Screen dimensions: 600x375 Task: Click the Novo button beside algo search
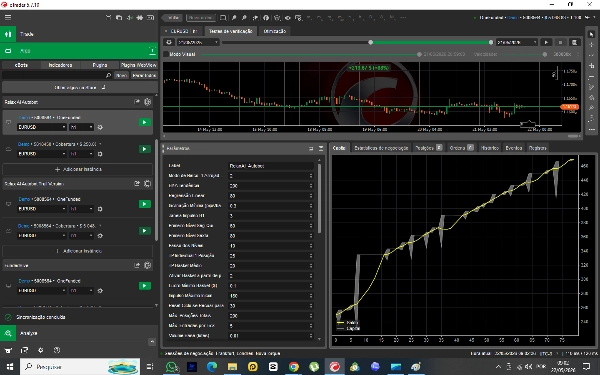[121, 75]
